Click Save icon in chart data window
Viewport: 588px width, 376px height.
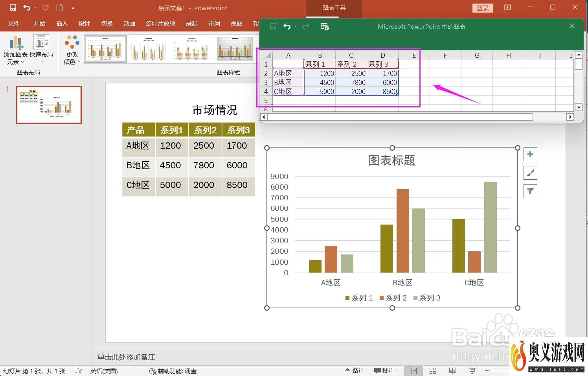[x=273, y=26]
